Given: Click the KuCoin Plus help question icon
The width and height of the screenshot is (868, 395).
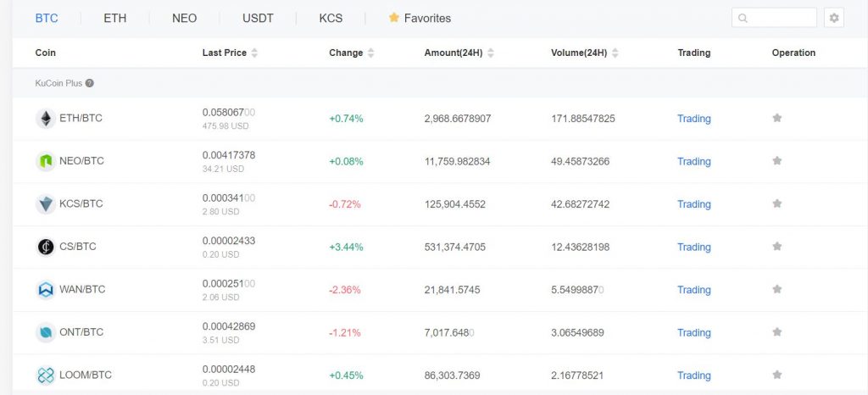Looking at the screenshot, I should 90,83.
